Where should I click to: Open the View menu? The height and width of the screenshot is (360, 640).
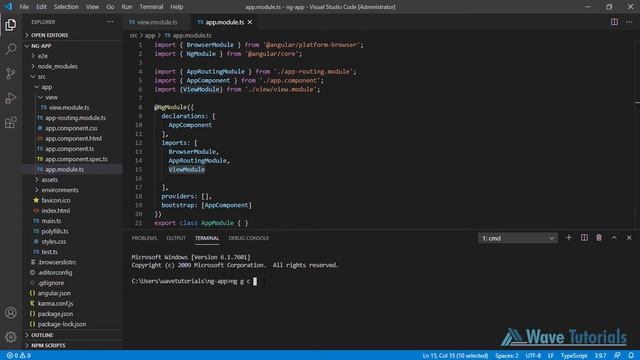click(x=92, y=7)
